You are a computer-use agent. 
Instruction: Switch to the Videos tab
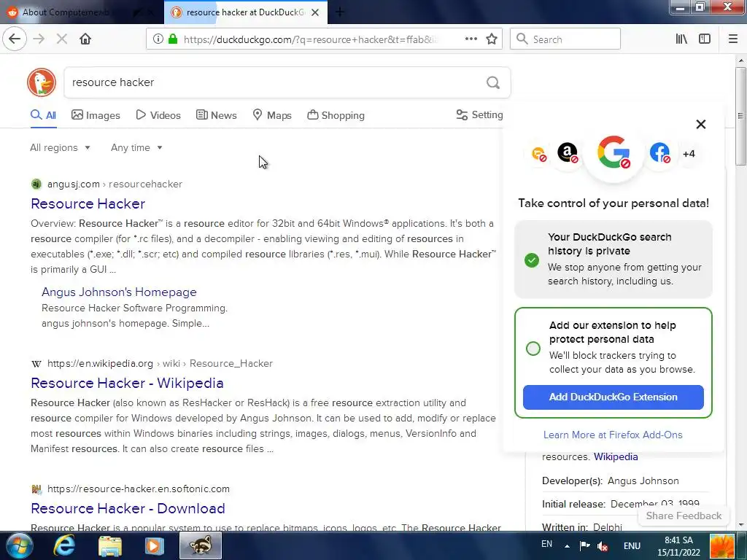[158, 115]
